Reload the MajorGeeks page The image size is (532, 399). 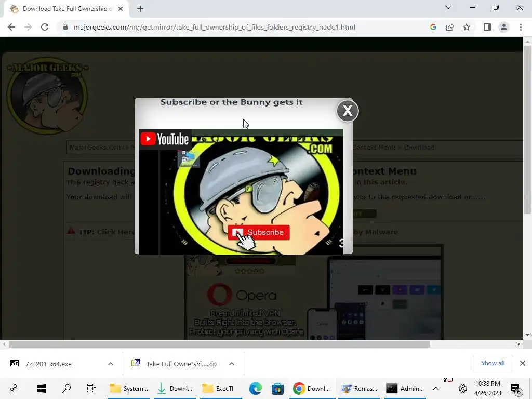tap(45, 27)
